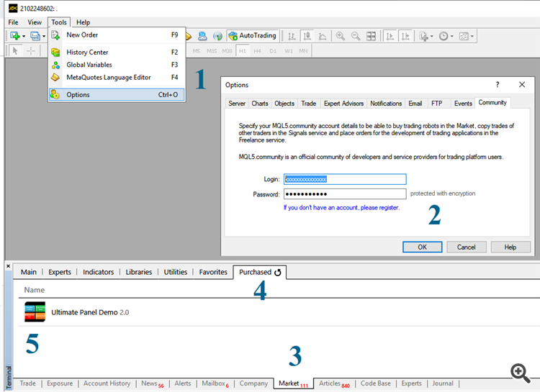Viewport: 540px width, 392px height.
Task: Select Options in the Tools menu
Action: click(117, 95)
